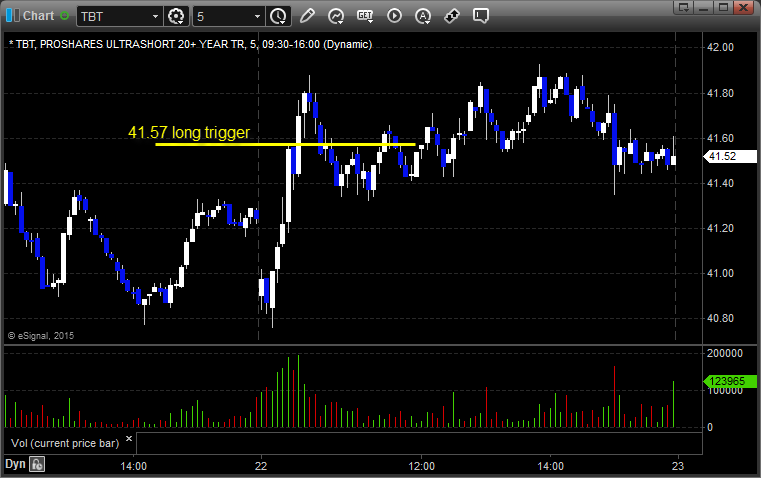Toggle the window linking icon
The image size is (761, 478).
click(452, 16)
